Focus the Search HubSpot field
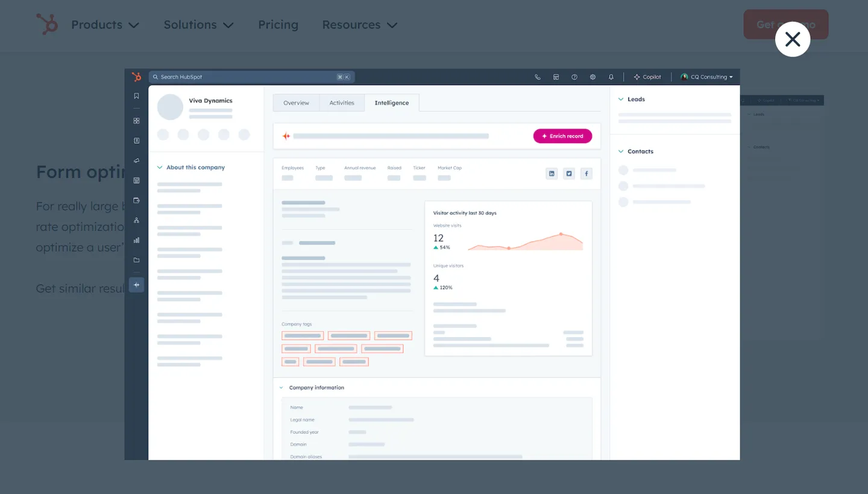 pyautogui.click(x=251, y=77)
